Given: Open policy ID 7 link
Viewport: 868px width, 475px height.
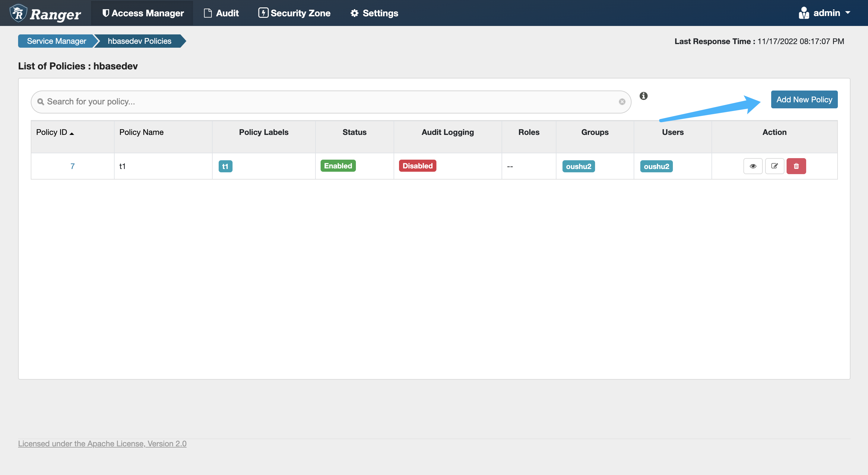Looking at the screenshot, I should 72,166.
